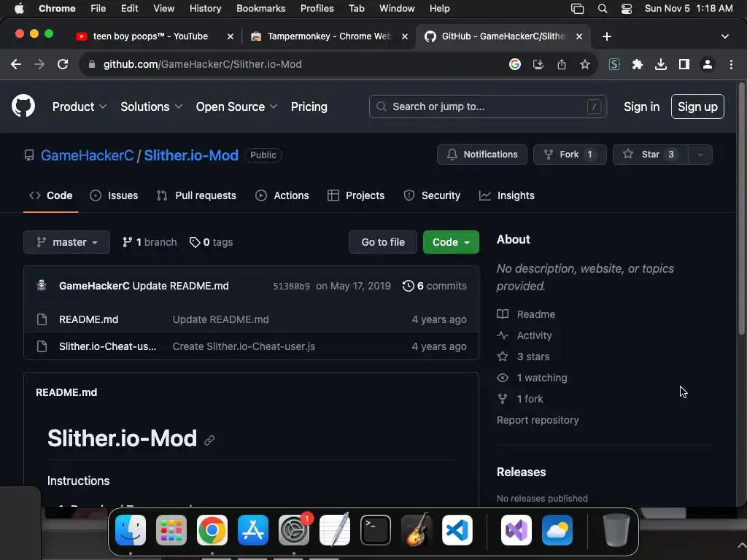Go back with the browser back arrow
Image resolution: width=747 pixels, height=560 pixels.
point(16,64)
